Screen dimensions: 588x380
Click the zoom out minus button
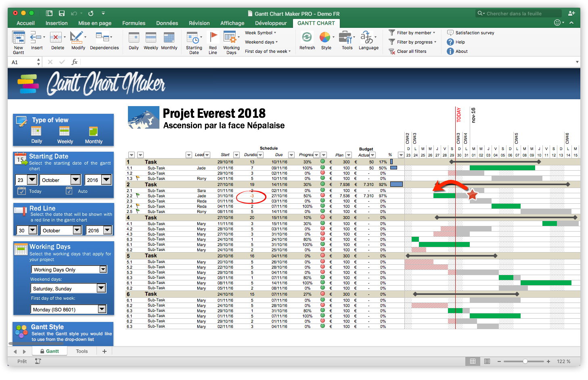click(x=499, y=361)
